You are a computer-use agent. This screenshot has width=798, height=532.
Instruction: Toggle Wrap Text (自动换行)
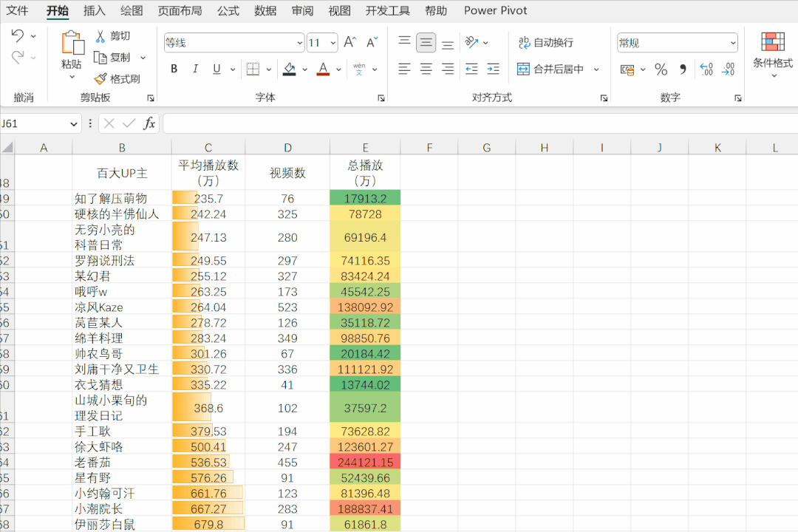click(x=546, y=42)
